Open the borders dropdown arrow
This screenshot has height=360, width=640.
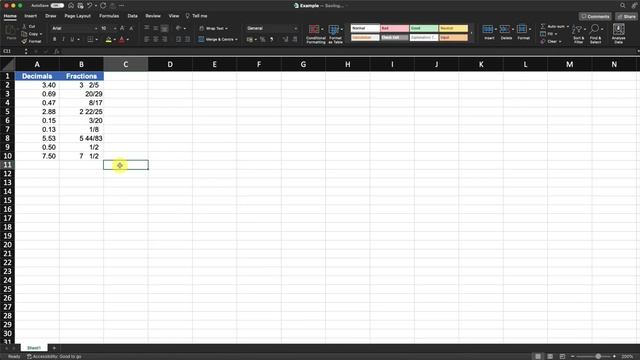point(96,39)
